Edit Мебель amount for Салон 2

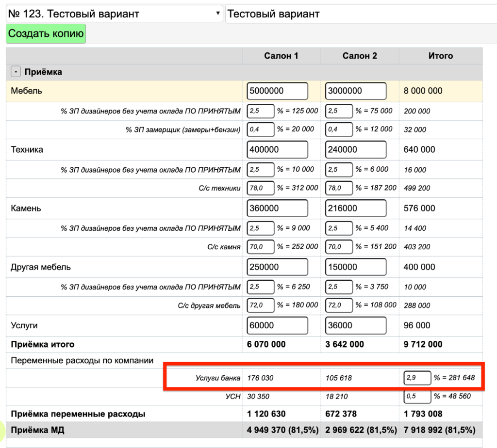pos(356,91)
